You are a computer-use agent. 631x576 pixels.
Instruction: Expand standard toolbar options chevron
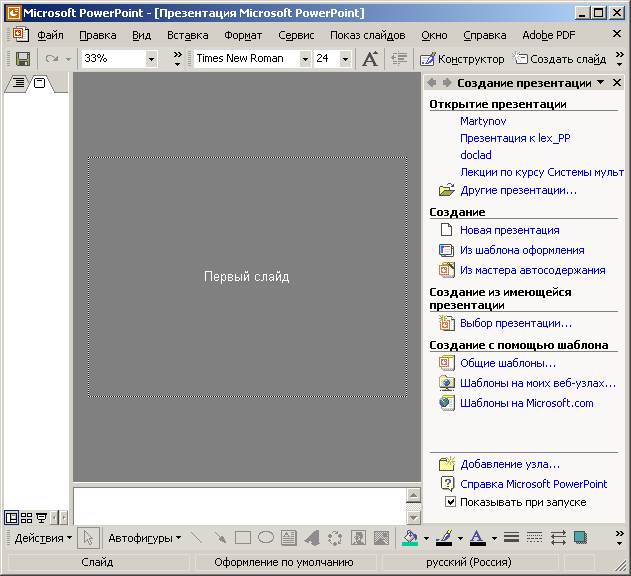click(177, 59)
